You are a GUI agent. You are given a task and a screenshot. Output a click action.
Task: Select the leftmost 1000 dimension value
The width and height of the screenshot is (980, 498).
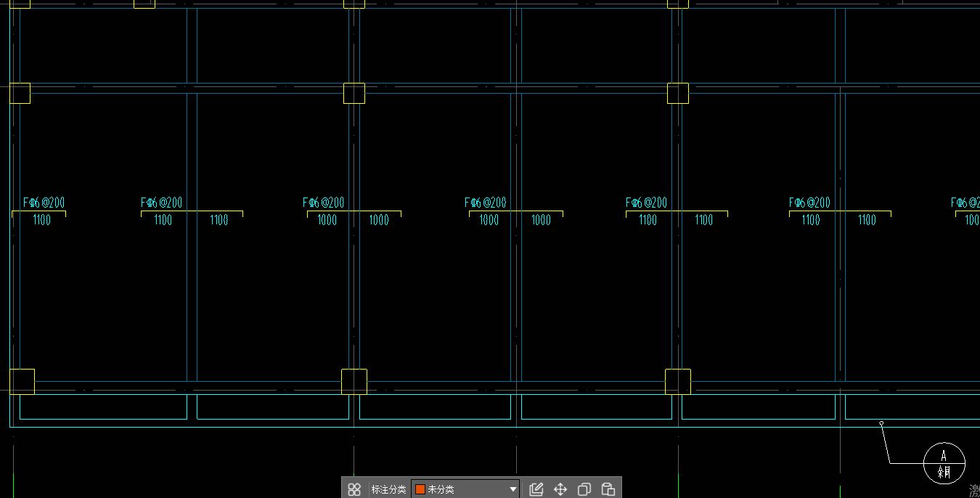coord(327,220)
